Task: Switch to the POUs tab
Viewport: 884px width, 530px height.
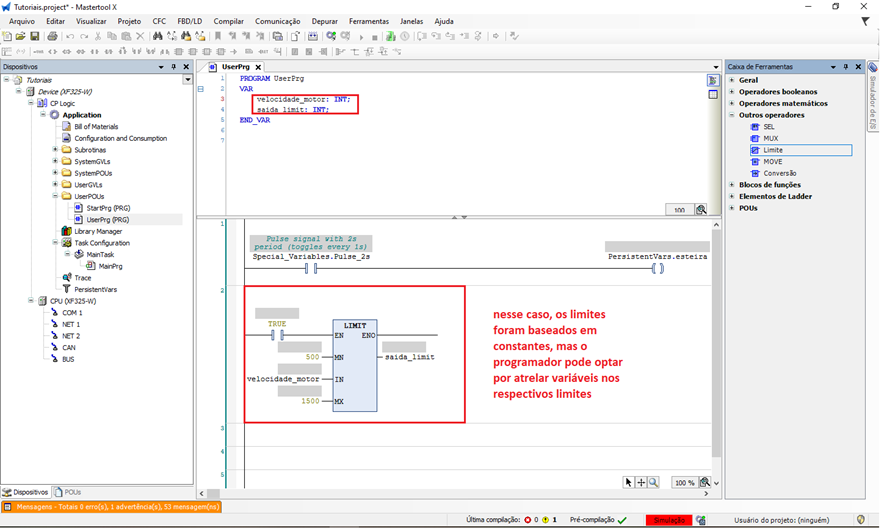Action: [68, 492]
